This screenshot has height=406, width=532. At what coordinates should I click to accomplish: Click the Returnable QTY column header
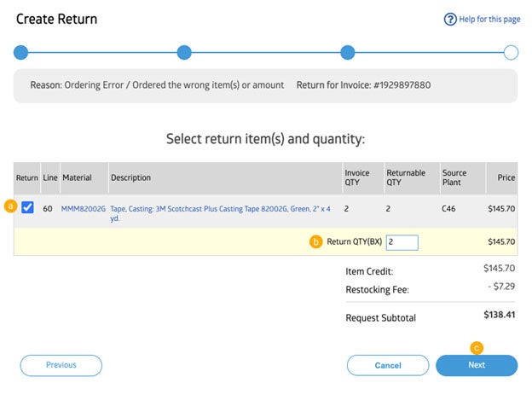[x=406, y=177]
